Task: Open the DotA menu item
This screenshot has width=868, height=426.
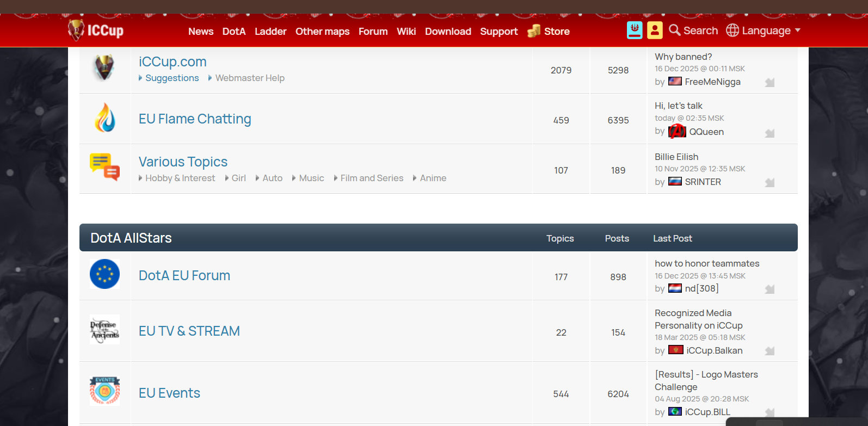Action: (x=234, y=32)
